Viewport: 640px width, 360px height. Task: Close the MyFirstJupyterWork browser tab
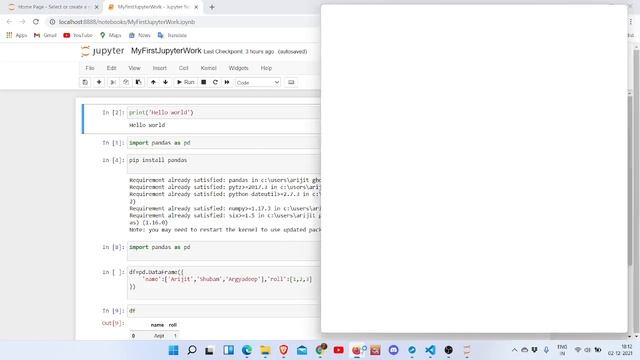tap(196, 7)
